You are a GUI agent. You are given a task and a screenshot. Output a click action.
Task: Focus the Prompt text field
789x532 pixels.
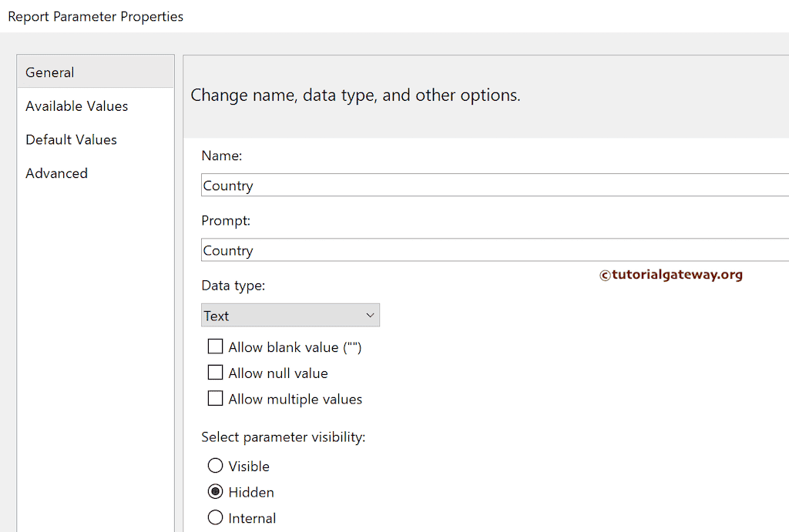(493, 250)
